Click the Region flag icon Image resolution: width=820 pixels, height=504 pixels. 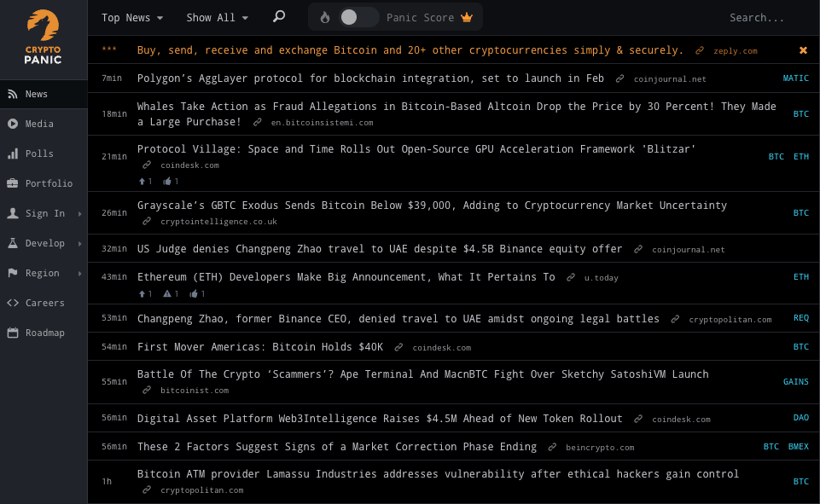coord(13,273)
